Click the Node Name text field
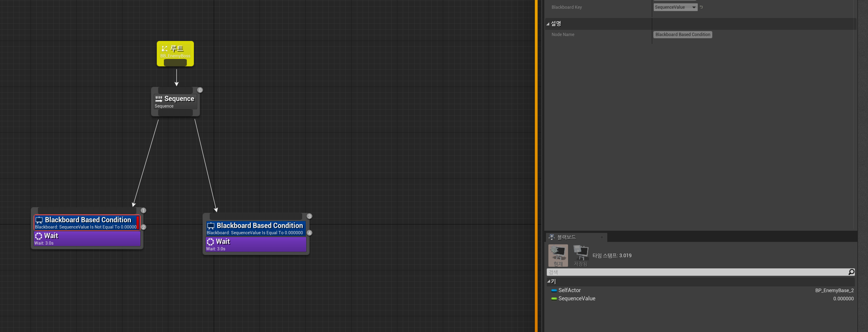868x332 pixels. pyautogui.click(x=682, y=34)
